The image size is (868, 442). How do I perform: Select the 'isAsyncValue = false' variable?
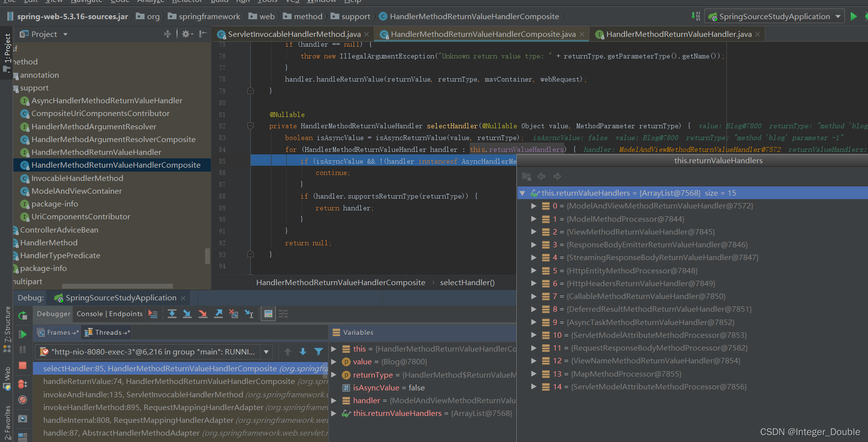(389, 387)
